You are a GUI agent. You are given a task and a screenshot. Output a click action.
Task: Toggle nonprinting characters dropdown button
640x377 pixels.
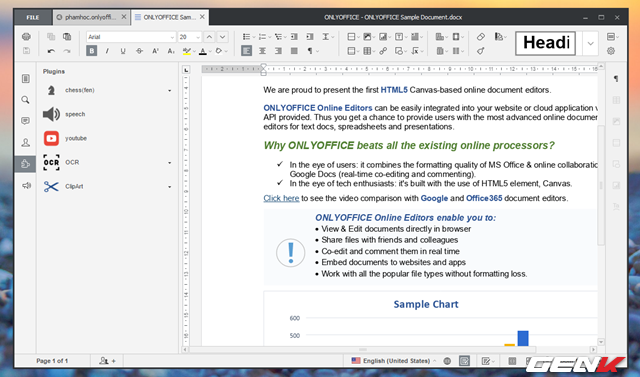coord(318,51)
